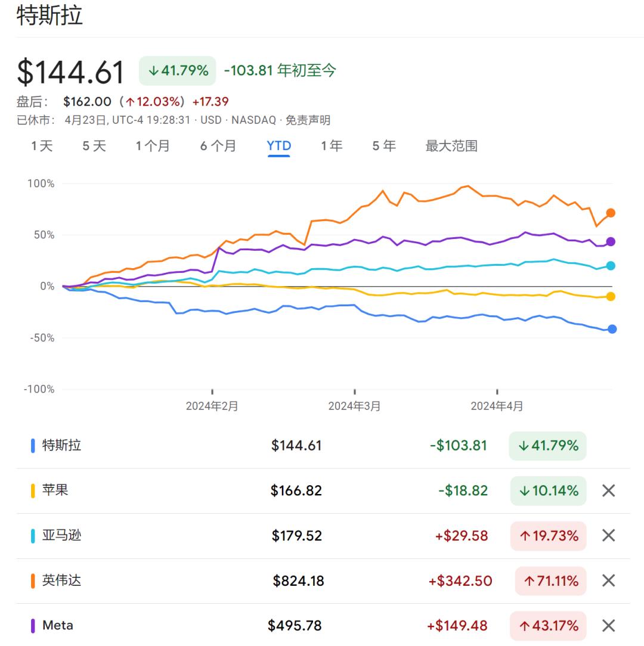644x646 pixels.
Task: Click the yellow 苹果 chart endpoint dot
Action: [611, 297]
